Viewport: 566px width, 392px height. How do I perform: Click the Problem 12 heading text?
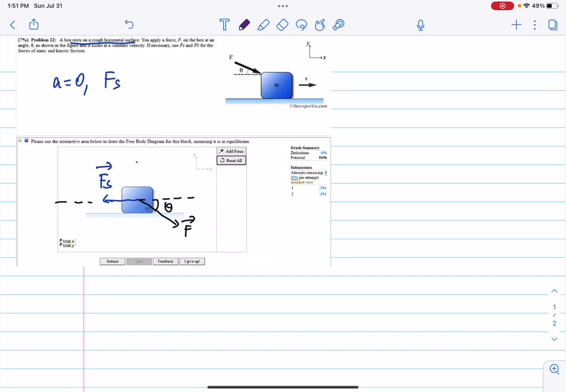click(x=43, y=40)
